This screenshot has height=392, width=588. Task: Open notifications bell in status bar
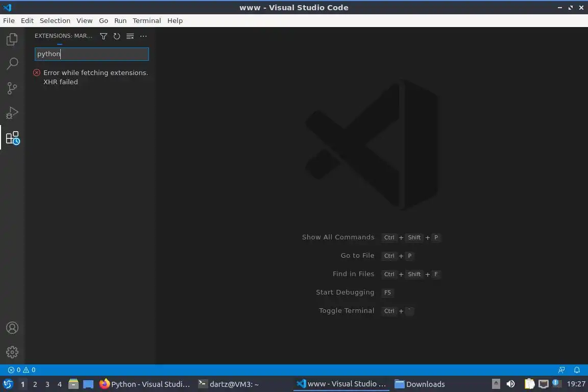577,370
